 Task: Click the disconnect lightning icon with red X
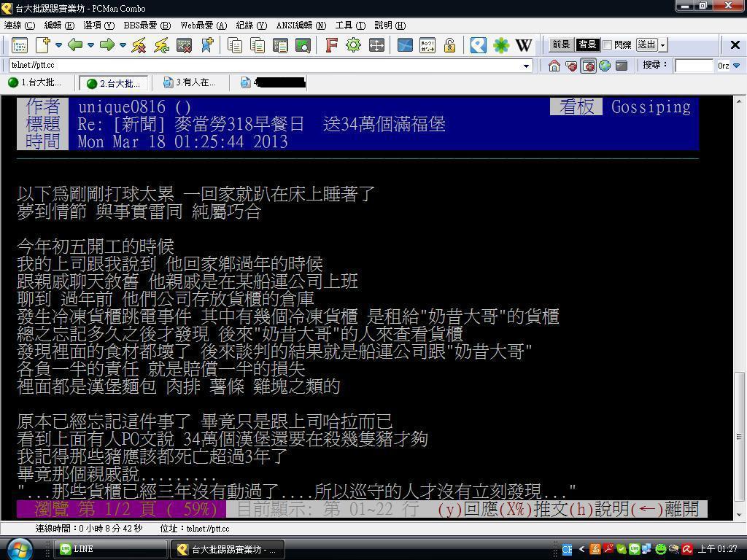(139, 45)
